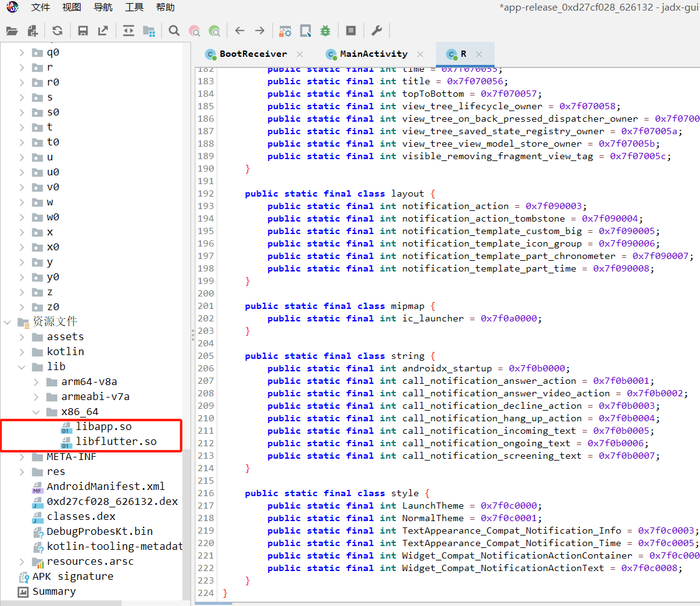Click the code editor horizontal scrollbar
This screenshot has height=606, width=700.
(214, 604)
